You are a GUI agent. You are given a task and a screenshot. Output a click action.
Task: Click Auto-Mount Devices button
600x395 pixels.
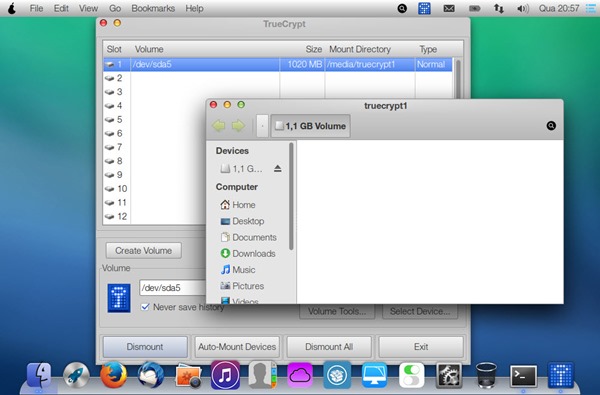pyautogui.click(x=237, y=347)
